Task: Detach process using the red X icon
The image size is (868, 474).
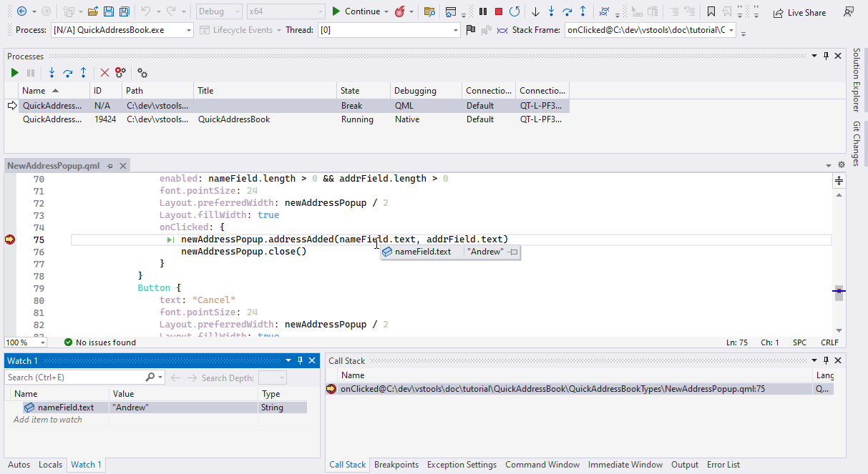Action: (104, 73)
